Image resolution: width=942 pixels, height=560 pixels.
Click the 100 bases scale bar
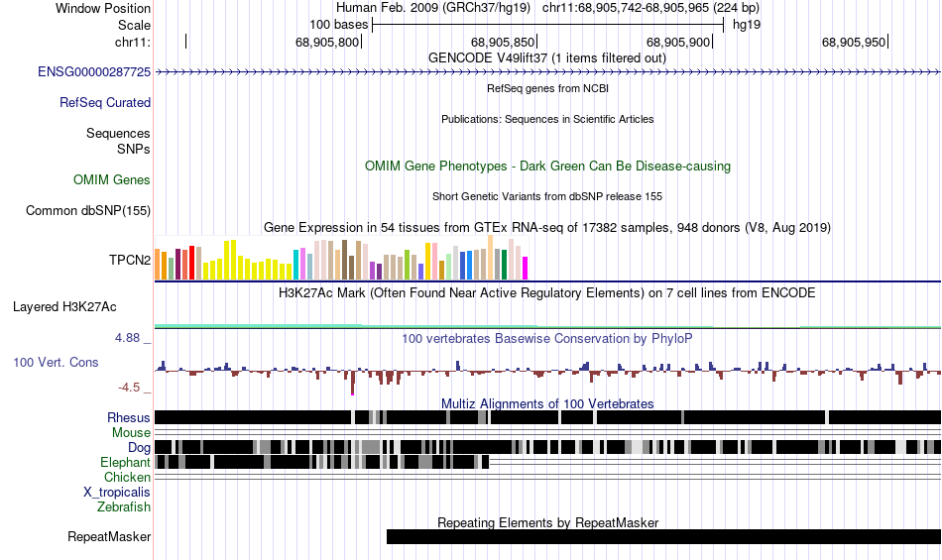click(547, 25)
